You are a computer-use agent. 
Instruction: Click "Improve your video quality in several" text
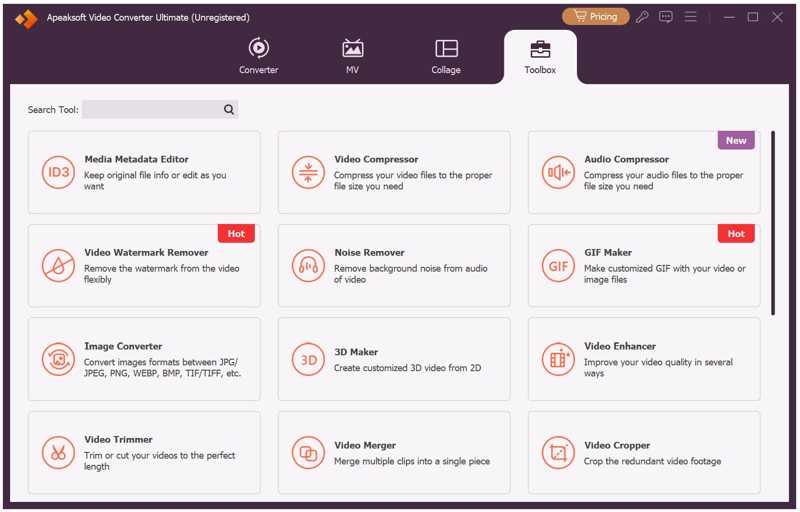coord(658,362)
